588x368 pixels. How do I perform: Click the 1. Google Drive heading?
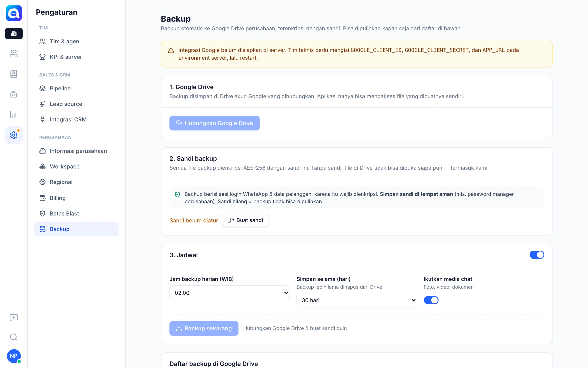tap(192, 87)
